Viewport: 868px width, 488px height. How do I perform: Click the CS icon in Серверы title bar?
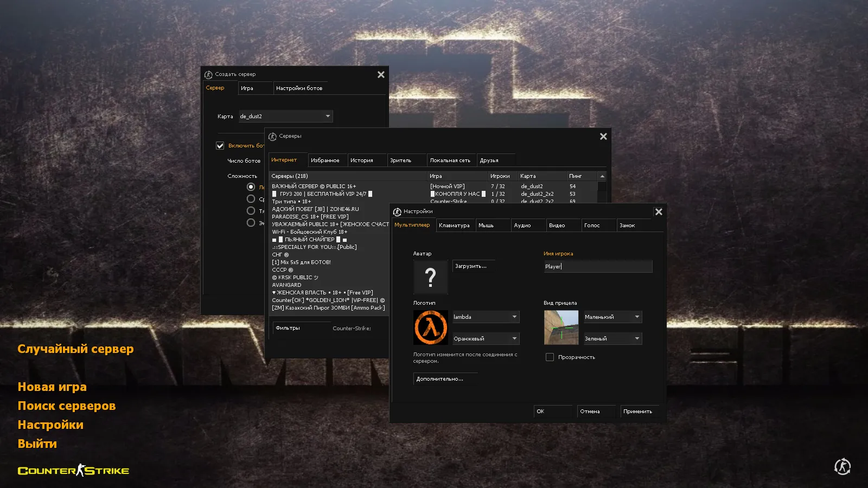click(272, 136)
